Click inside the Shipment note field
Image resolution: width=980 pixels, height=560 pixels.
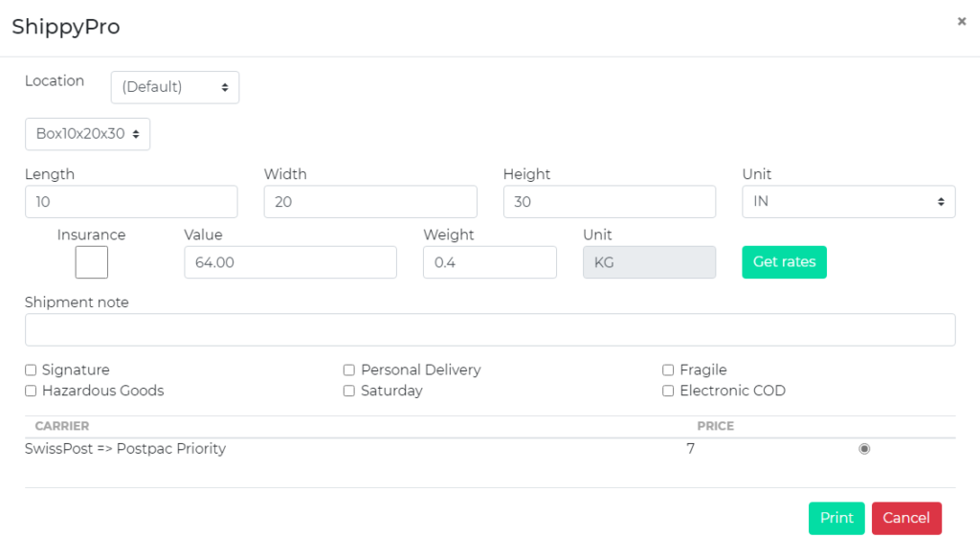click(x=490, y=329)
